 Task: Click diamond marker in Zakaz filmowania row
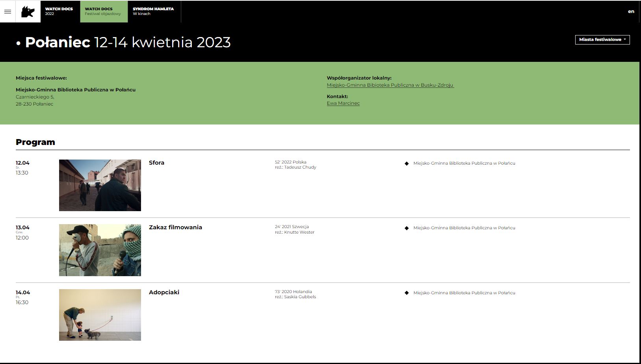click(407, 228)
